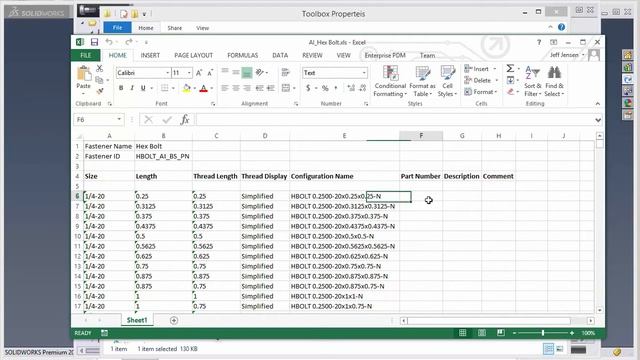Switch to Page Layout view icon

482,333
